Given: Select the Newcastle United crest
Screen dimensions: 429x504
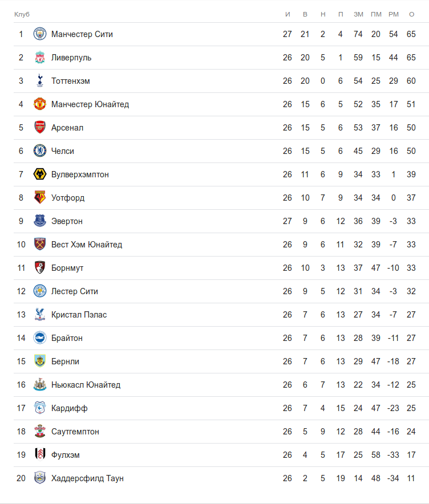Looking at the screenshot, I should pos(39,385).
